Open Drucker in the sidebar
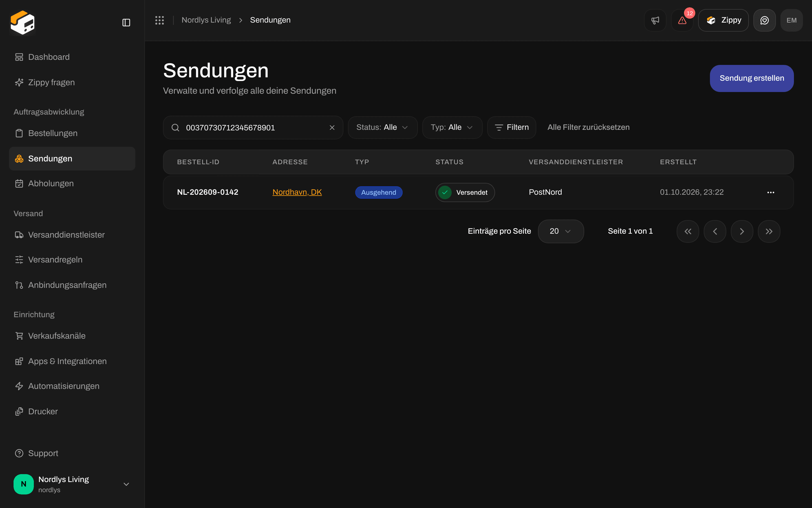The width and height of the screenshot is (812, 508). click(72, 411)
